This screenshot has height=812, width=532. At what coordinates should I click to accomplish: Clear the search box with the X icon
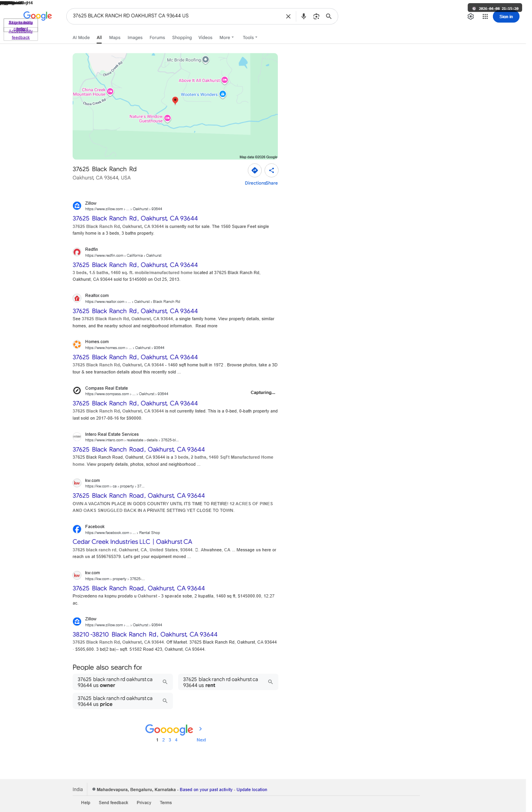tap(288, 17)
